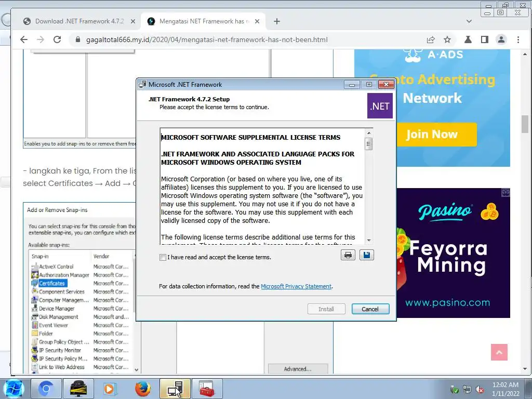Open the red toolbox taskbar icon

click(x=207, y=389)
